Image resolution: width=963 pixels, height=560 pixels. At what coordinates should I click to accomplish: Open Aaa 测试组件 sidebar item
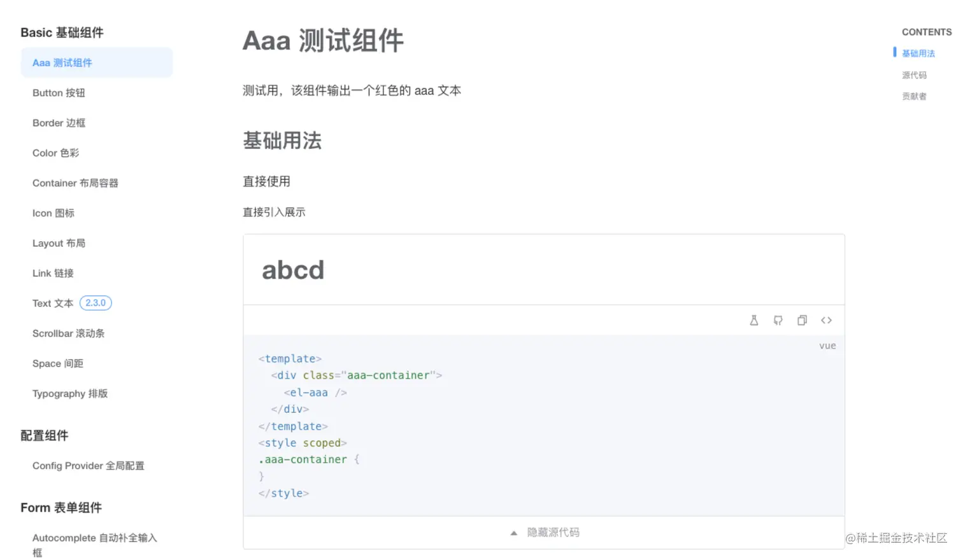tap(97, 62)
